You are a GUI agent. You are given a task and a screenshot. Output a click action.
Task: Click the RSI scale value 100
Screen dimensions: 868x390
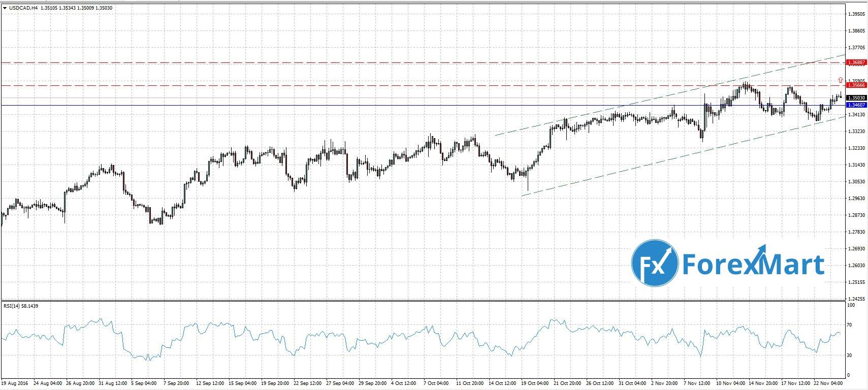pos(851,305)
